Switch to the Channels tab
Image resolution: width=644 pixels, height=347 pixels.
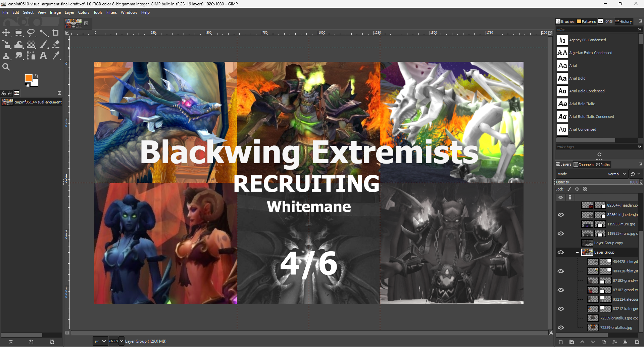pyautogui.click(x=584, y=165)
